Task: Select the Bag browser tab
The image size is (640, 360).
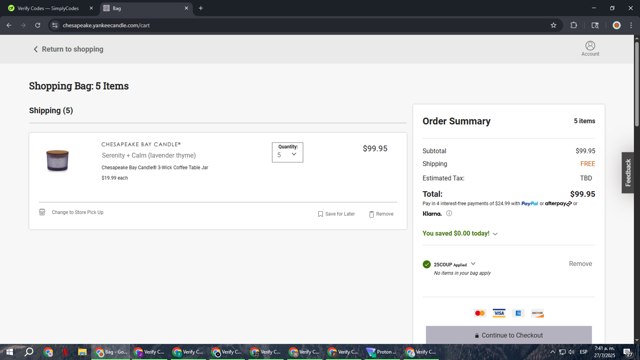Action: tap(145, 8)
